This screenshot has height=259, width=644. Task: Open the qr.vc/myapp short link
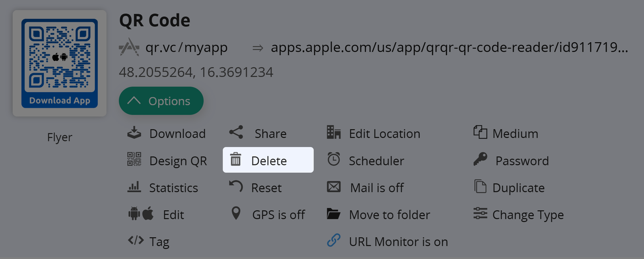point(186,48)
